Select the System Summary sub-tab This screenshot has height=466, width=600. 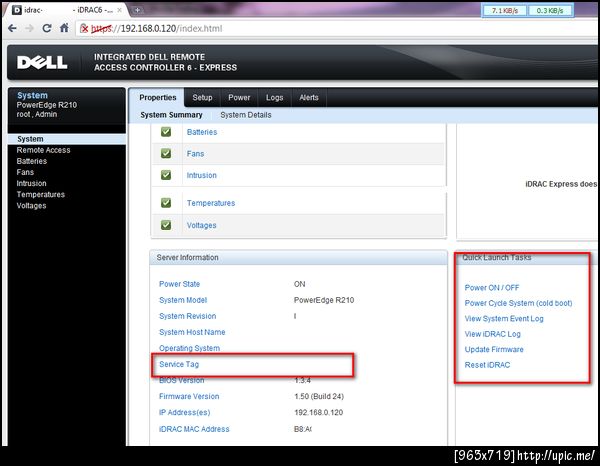click(x=171, y=115)
